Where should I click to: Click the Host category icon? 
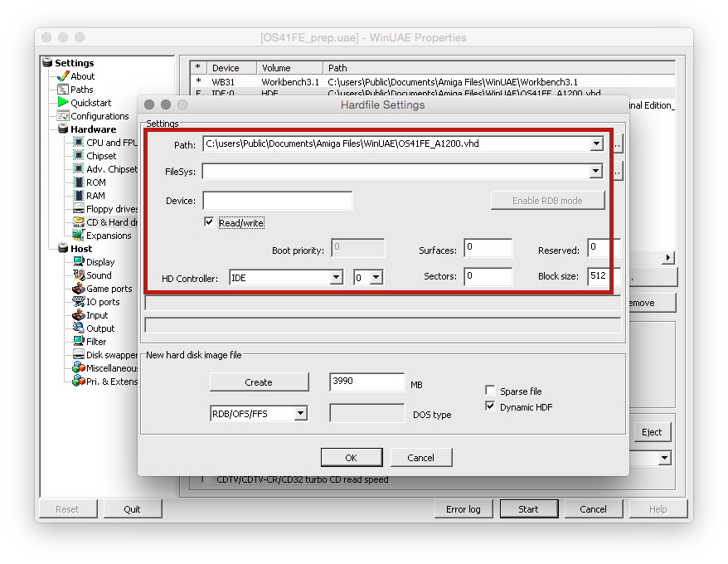point(63,248)
